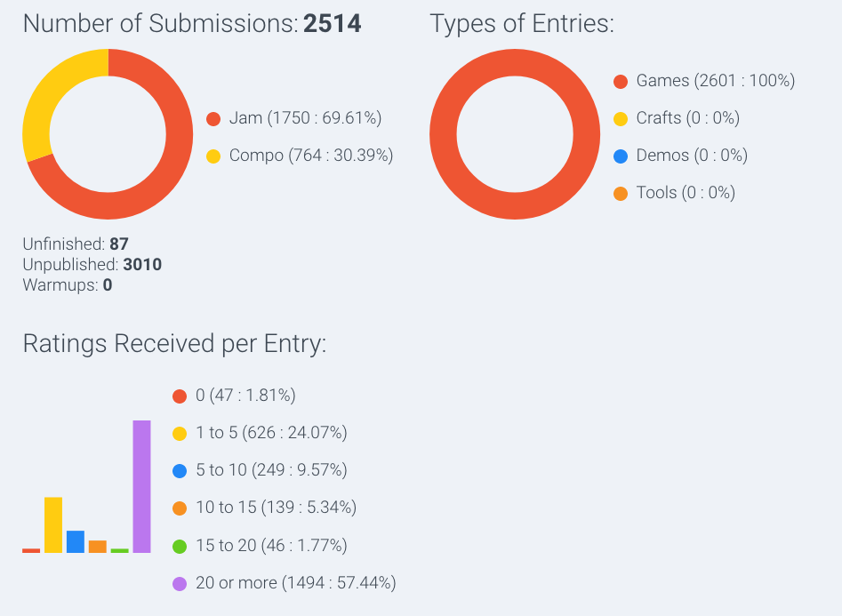842x616 pixels.
Task: Click the orange bar in ratings chart
Action: [x=97, y=546]
